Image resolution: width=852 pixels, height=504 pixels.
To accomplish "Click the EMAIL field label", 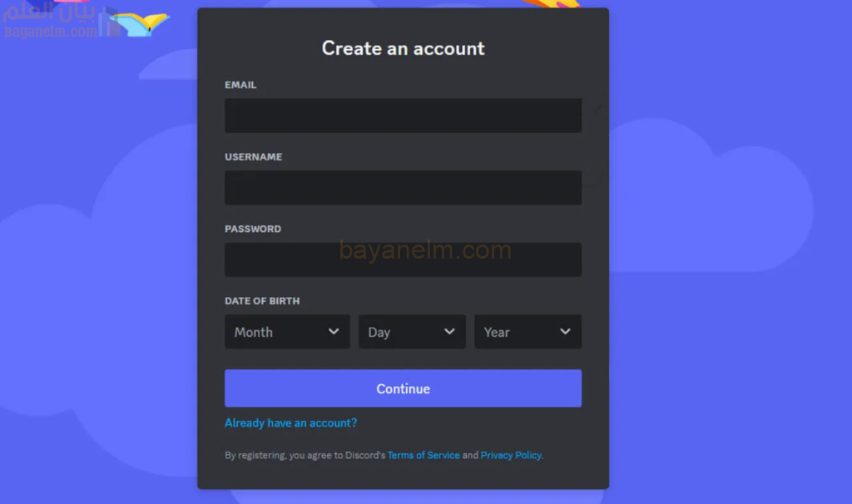I will pyautogui.click(x=240, y=85).
